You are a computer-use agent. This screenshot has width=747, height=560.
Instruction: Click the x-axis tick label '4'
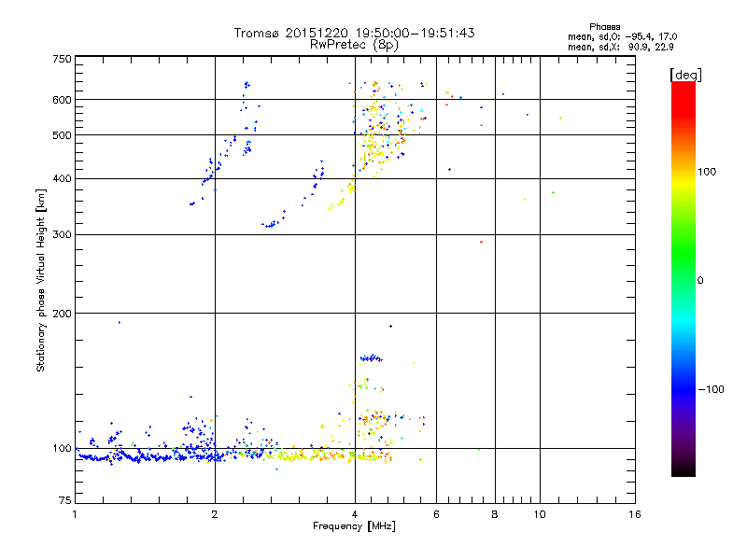point(355,514)
